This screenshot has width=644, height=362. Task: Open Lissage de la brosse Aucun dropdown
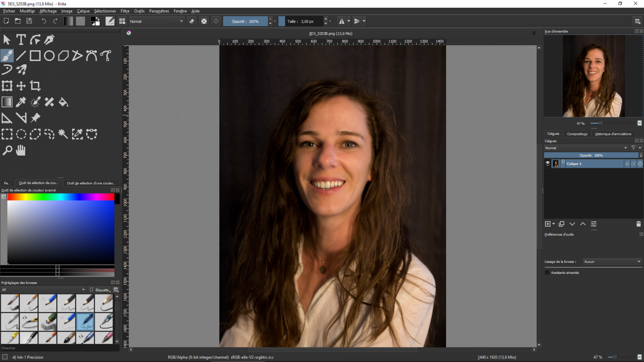click(612, 262)
